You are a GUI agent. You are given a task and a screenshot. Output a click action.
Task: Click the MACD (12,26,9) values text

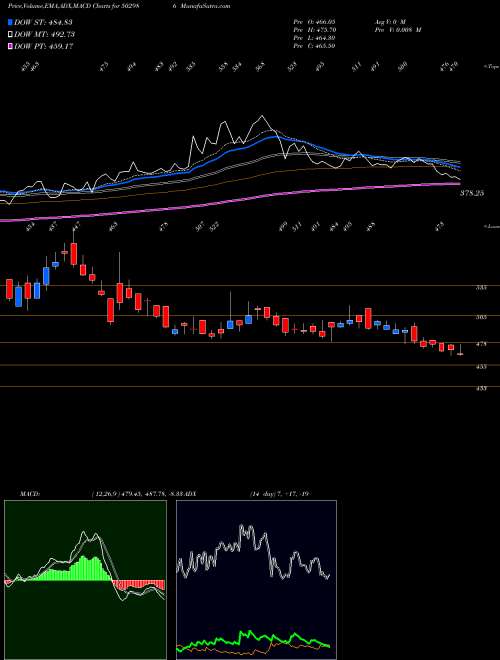138,494
